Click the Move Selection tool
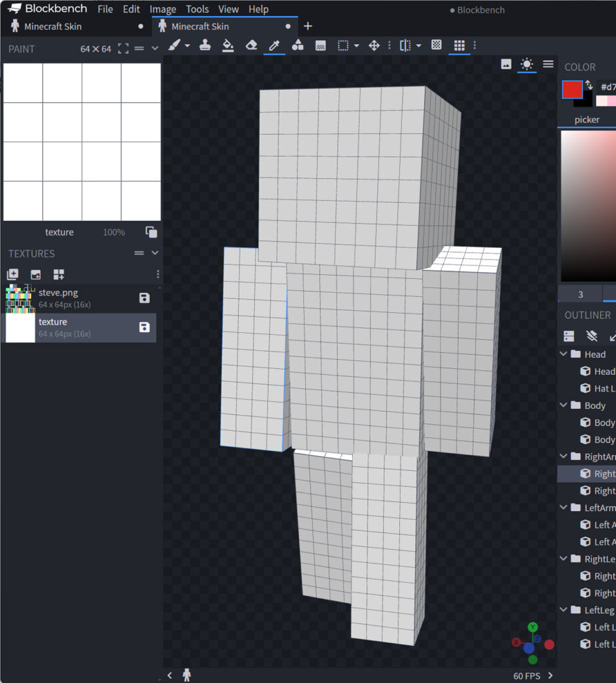 click(x=374, y=45)
